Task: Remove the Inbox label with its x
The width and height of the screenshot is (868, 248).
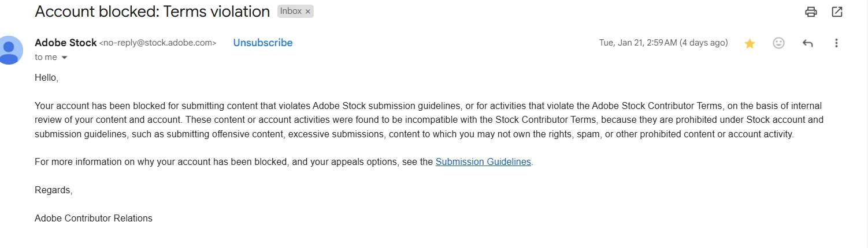Action: tap(308, 12)
